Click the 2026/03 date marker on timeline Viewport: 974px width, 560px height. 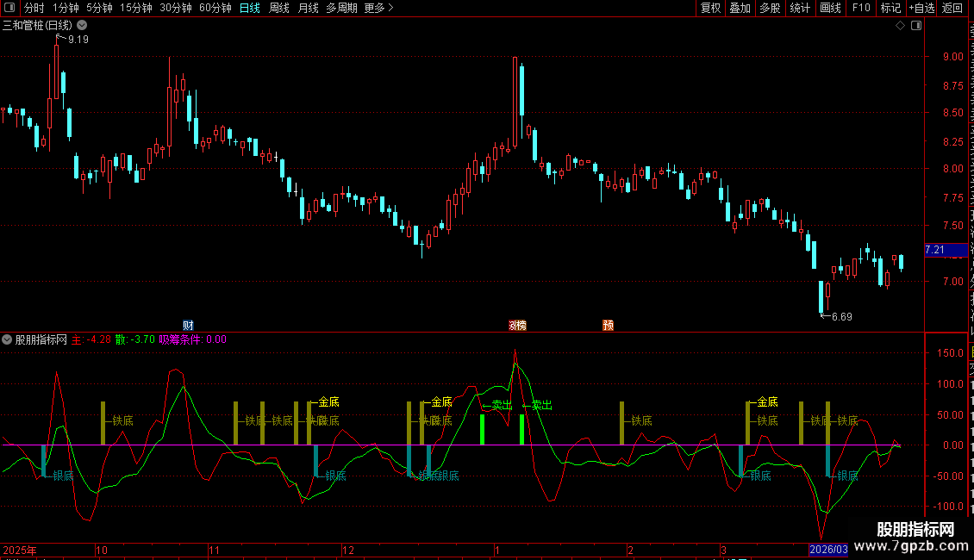pos(827,550)
